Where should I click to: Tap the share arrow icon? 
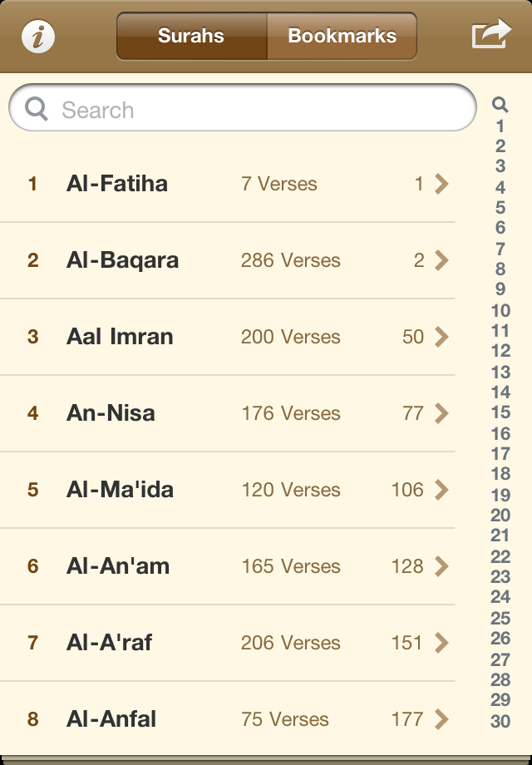[490, 35]
